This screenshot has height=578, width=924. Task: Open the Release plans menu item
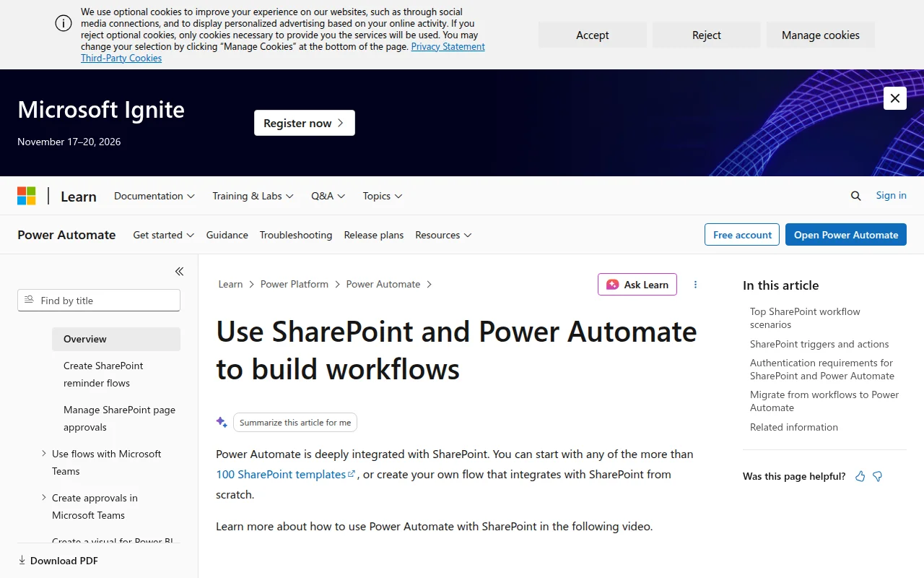click(x=374, y=235)
